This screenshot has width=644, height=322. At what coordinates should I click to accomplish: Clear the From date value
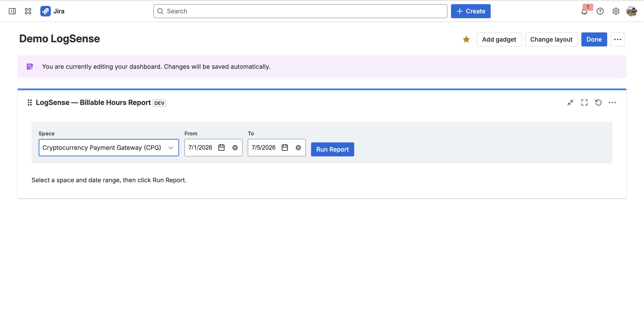pos(235,148)
